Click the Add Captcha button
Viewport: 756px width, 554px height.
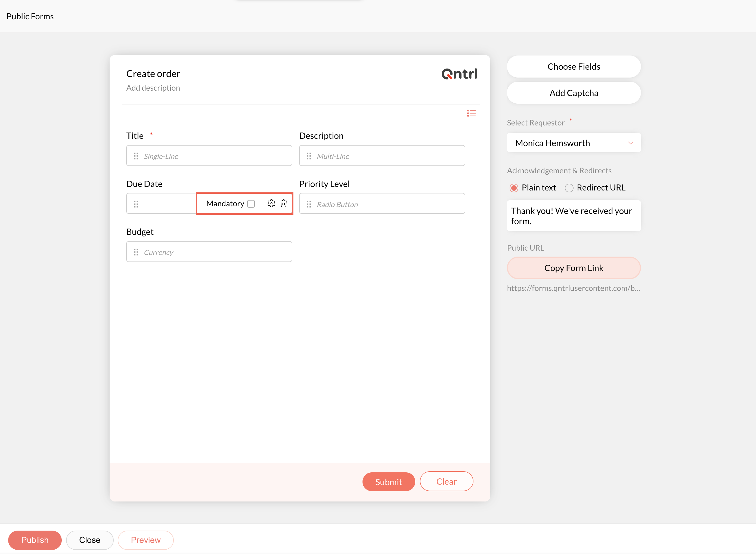point(573,93)
